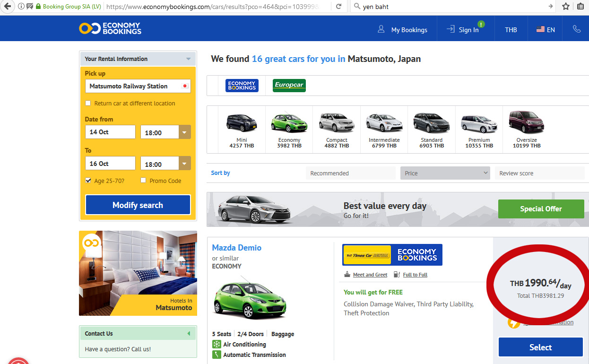Click the browser back arrow button
The height and width of the screenshot is (364, 589).
(7, 7)
